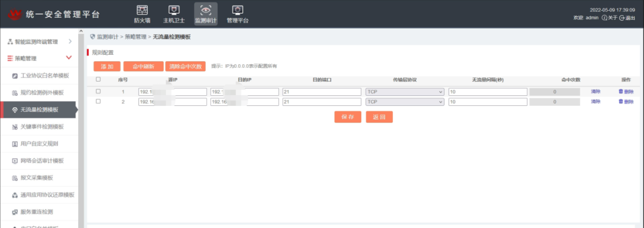Check the checkbox for rule row 2

[98, 101]
